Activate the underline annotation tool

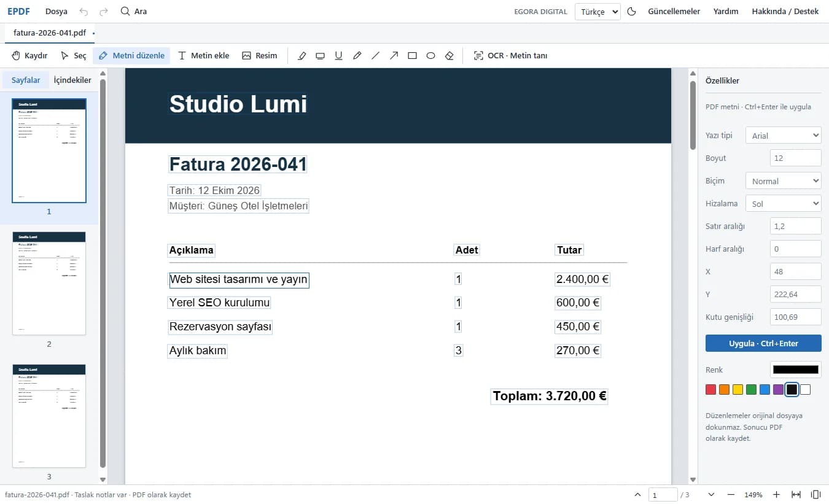click(338, 56)
